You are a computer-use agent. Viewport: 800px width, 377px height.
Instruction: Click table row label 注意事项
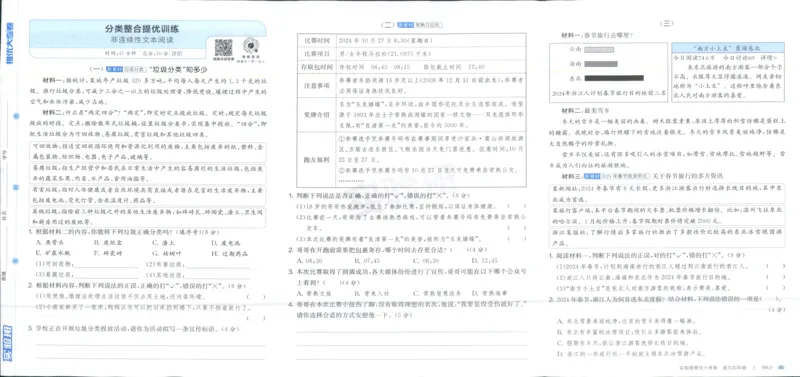[x=317, y=87]
